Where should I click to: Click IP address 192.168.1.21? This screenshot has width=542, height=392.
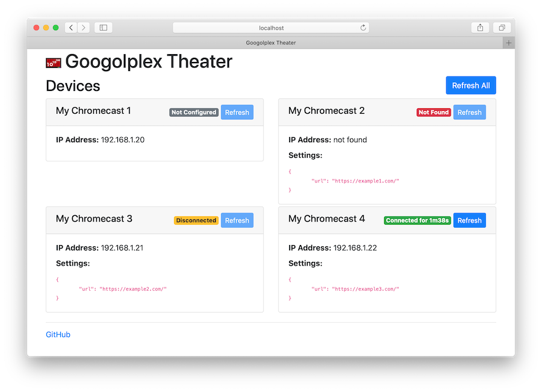(x=122, y=248)
